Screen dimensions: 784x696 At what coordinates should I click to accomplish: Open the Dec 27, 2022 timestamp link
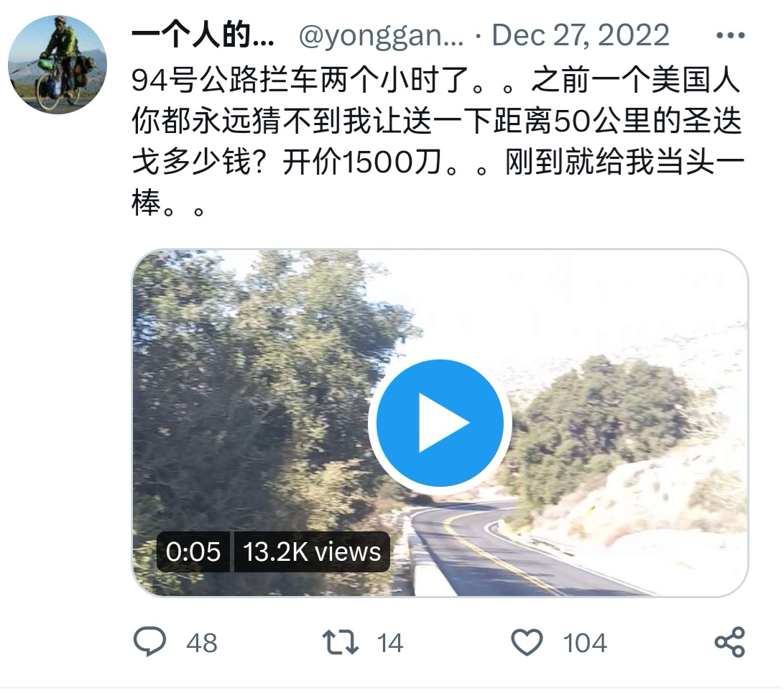(581, 35)
